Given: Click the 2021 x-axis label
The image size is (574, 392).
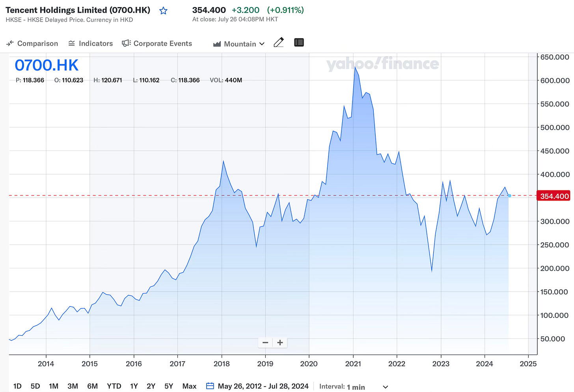Looking at the screenshot, I should click(353, 364).
